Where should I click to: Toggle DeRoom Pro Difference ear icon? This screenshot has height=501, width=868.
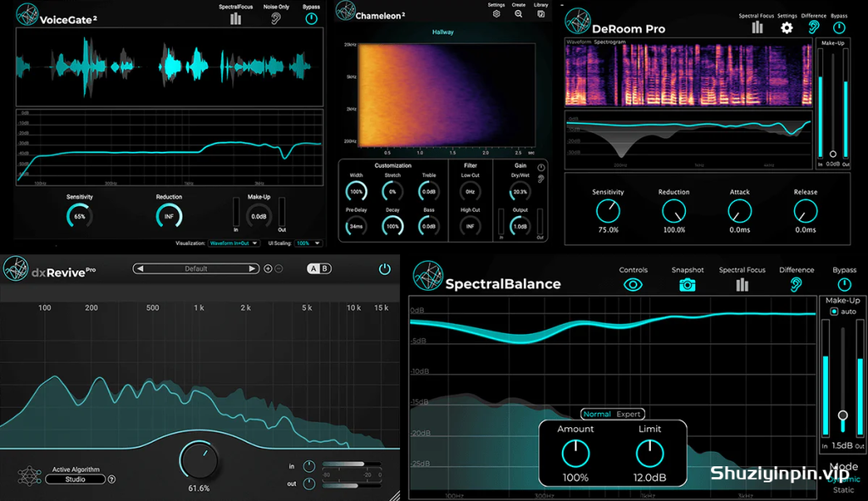[x=814, y=27]
